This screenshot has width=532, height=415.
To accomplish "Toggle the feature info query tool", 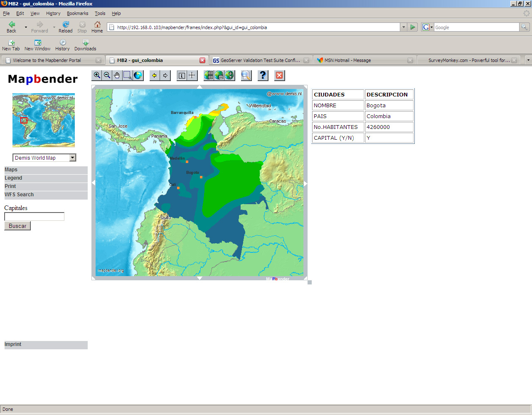I will point(182,75).
